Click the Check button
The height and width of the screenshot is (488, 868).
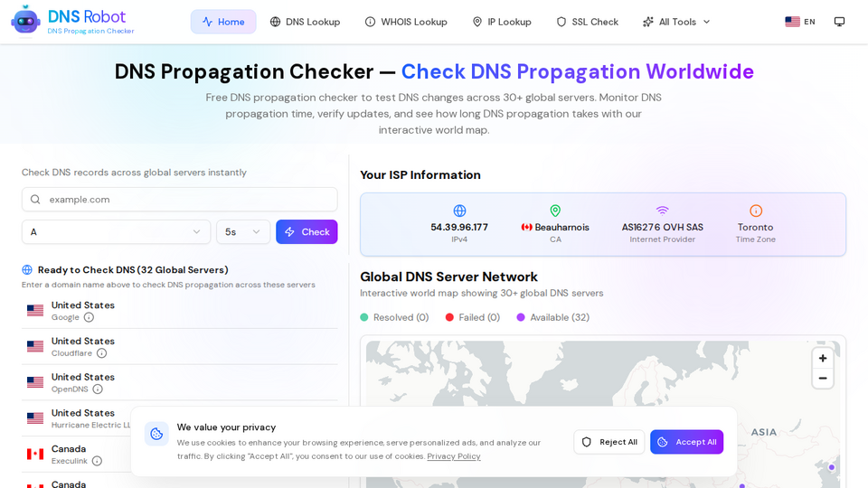coord(307,232)
